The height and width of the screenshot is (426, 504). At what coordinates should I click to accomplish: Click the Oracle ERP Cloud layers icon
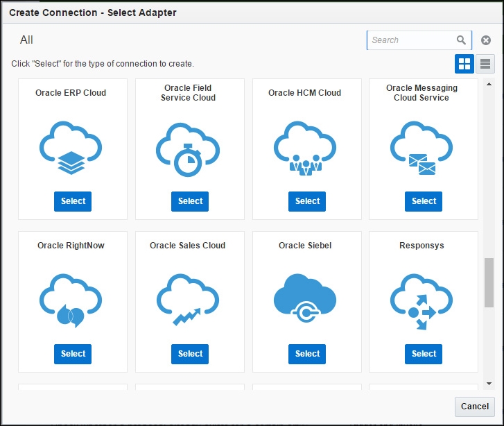tap(71, 148)
